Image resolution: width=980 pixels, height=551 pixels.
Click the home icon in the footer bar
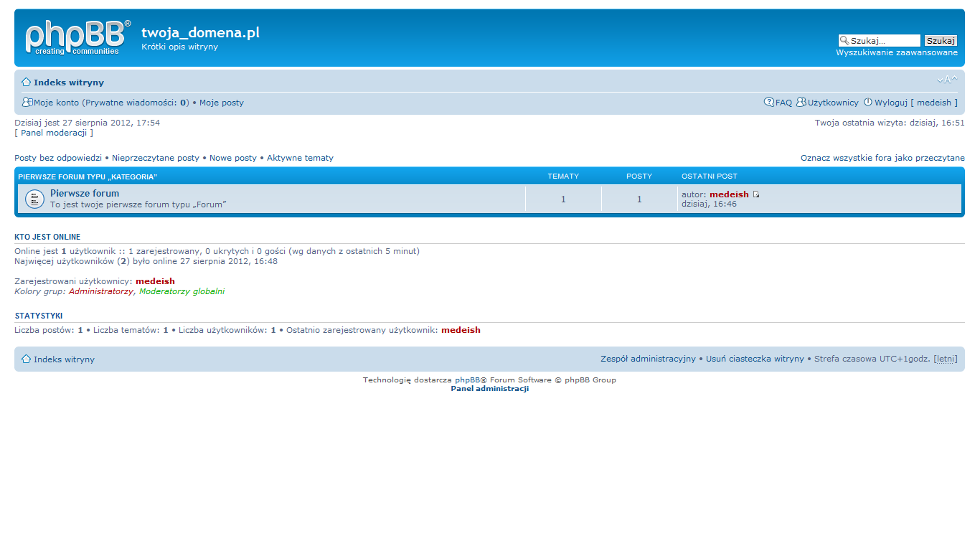click(25, 359)
